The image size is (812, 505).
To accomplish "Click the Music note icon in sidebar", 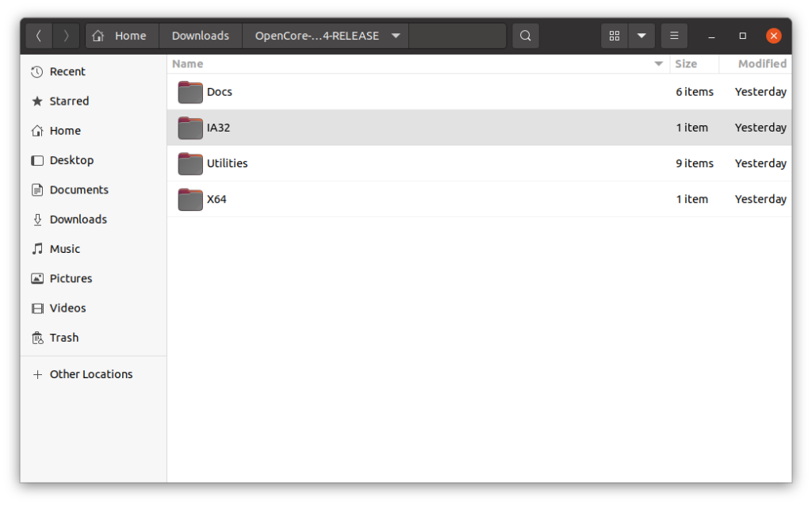I will (x=37, y=249).
